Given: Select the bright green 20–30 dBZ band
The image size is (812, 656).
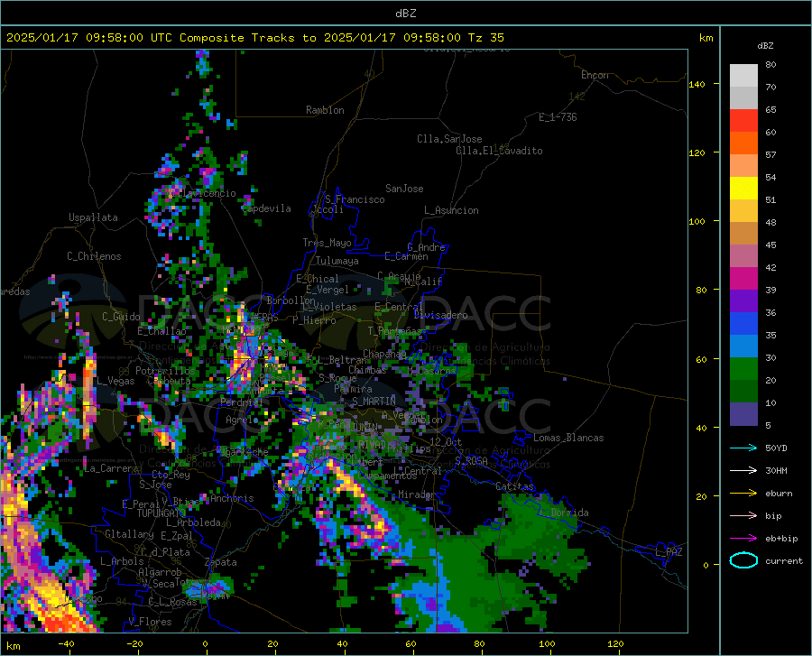Looking at the screenshot, I should (743, 369).
